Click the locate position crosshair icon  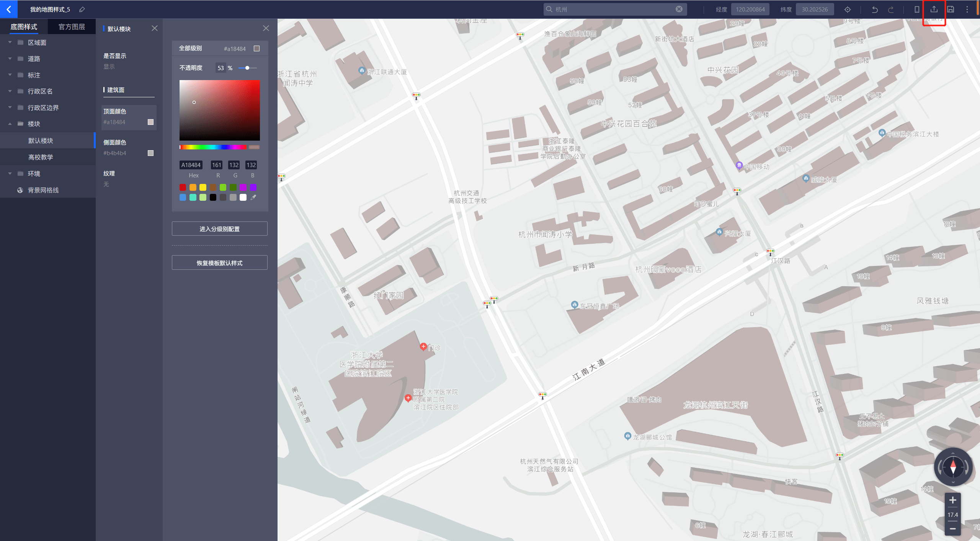[848, 10]
